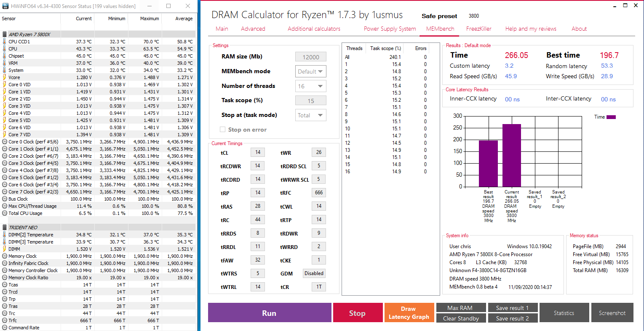Viewport: 644px width, 331px height.
Task: Select the Memory Clock sensor row
Action: coord(98,256)
